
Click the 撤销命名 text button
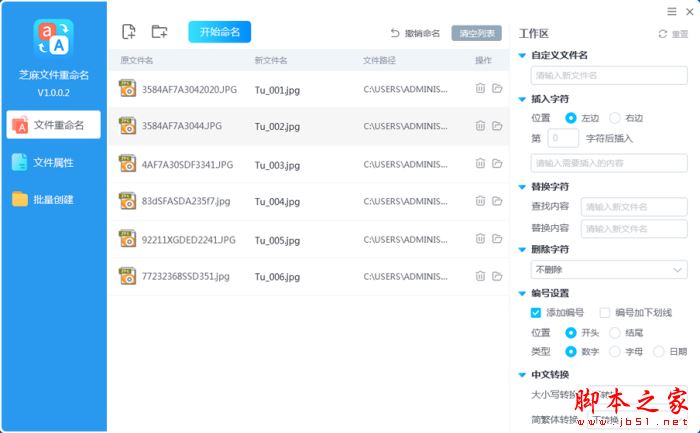(x=422, y=33)
